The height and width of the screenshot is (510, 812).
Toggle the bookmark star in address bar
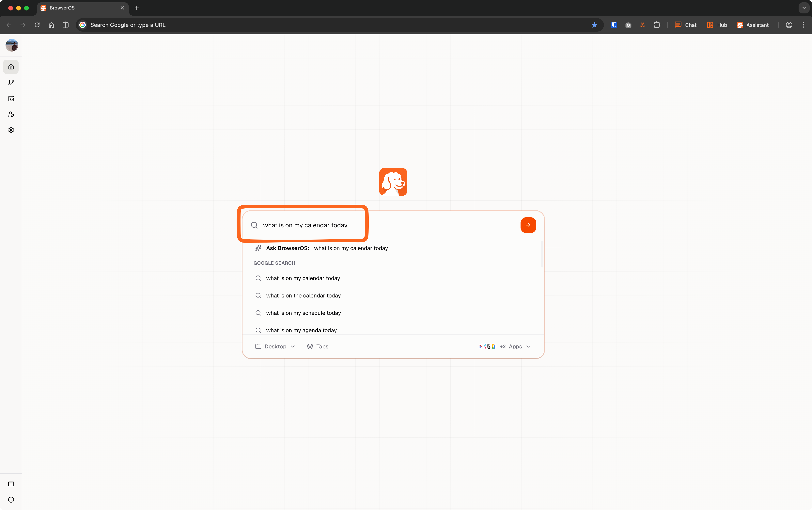[594, 25]
